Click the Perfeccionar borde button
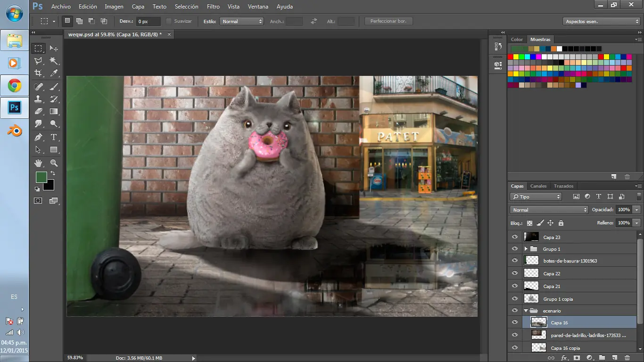 pos(388,21)
